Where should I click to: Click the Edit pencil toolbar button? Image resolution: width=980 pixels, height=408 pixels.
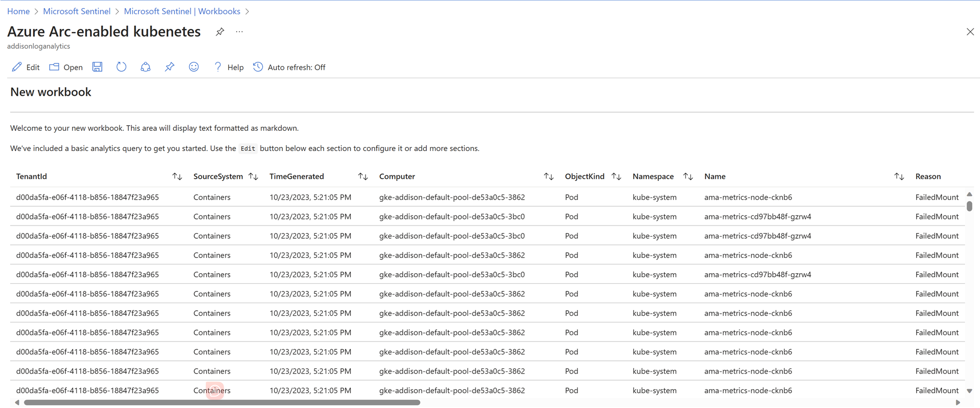click(26, 67)
